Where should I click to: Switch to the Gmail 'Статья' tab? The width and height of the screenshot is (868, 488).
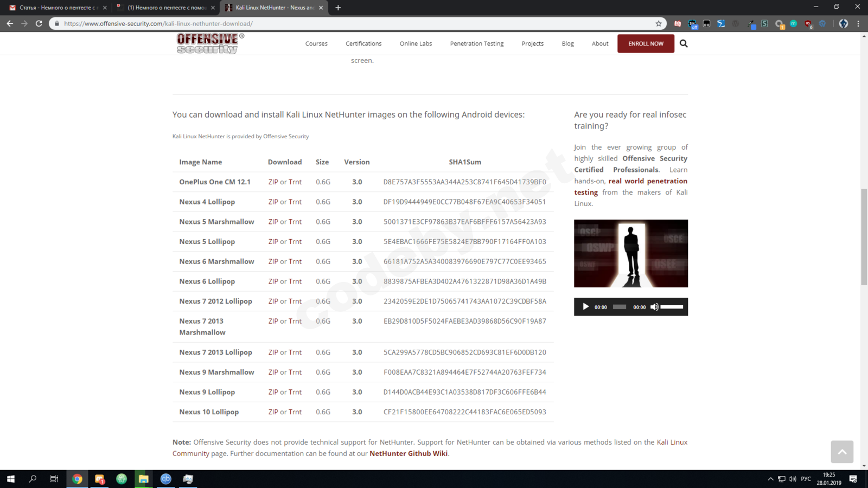point(57,8)
